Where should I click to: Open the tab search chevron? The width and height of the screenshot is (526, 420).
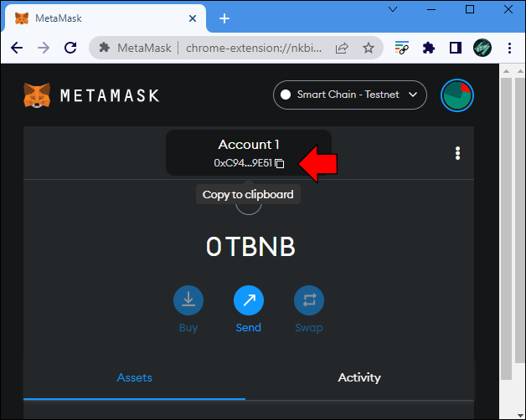tap(394, 9)
